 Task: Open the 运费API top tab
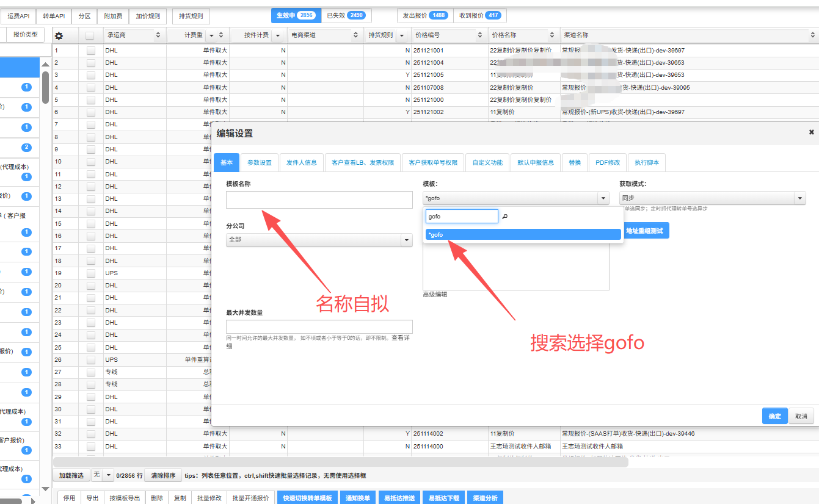point(18,16)
